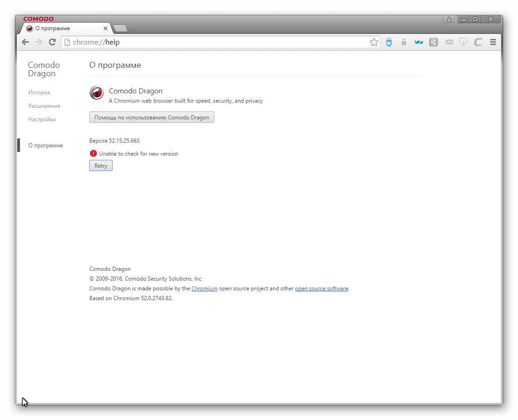Open the media downloader extension icon
This screenshot has width=518, height=420.
coord(463,42)
